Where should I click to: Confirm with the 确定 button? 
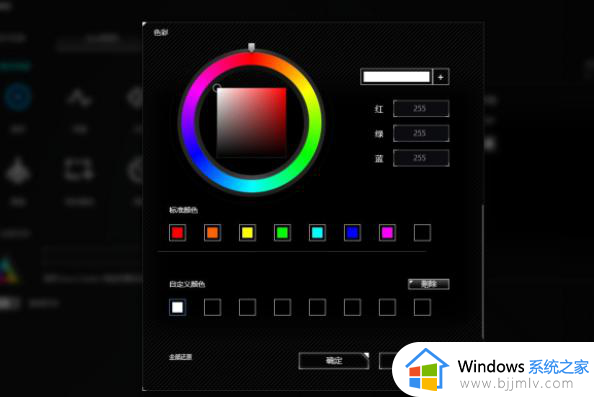point(334,361)
